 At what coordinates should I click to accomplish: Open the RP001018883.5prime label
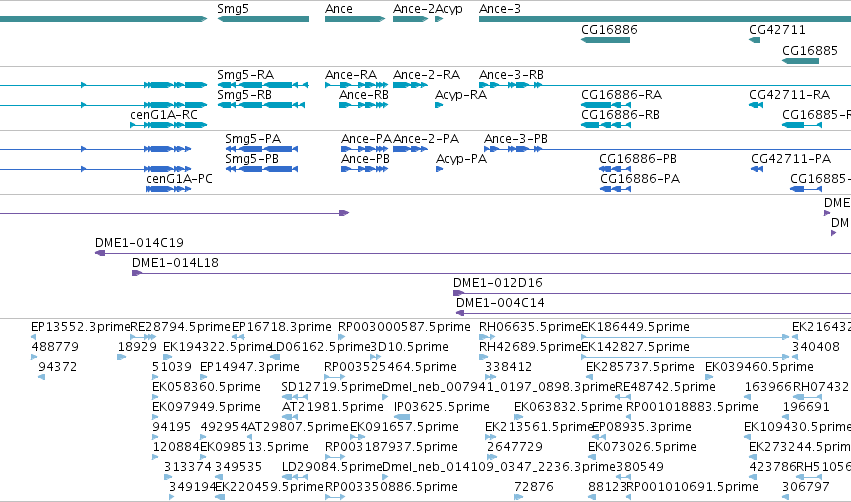[x=692, y=407]
